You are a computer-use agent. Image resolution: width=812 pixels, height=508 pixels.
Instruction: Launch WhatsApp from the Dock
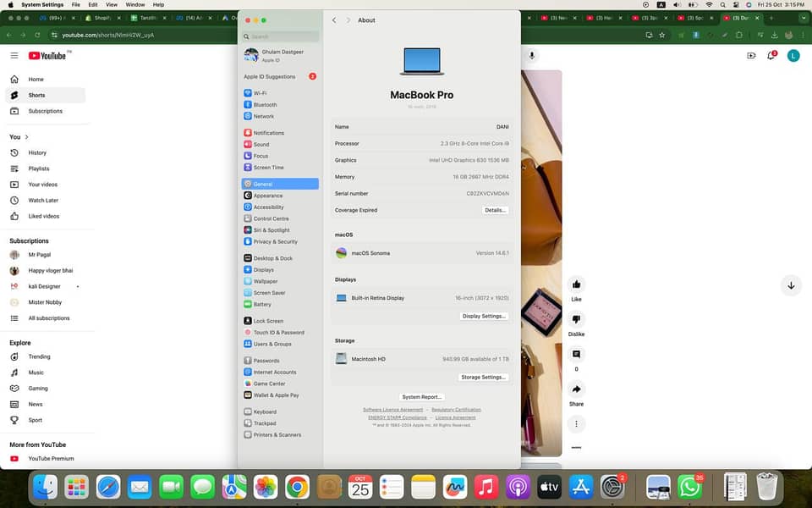tap(690, 487)
